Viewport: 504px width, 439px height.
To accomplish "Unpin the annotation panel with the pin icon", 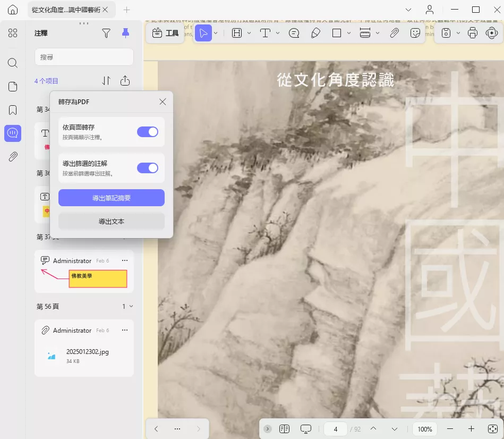I will [x=126, y=33].
